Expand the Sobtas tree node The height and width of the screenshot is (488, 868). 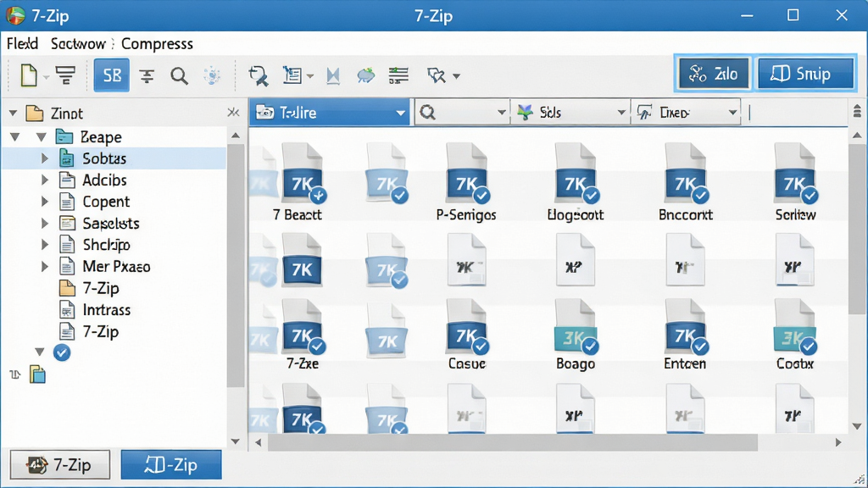(x=45, y=158)
